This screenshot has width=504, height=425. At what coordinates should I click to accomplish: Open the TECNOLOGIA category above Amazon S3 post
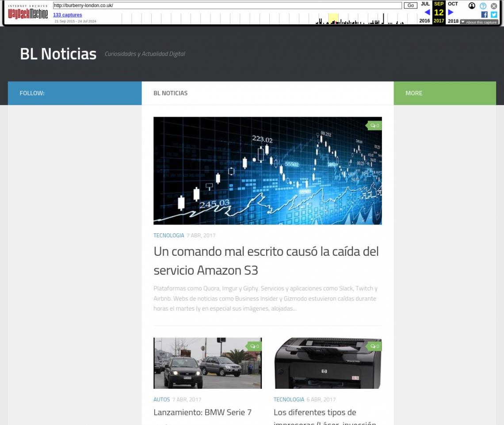tap(169, 235)
